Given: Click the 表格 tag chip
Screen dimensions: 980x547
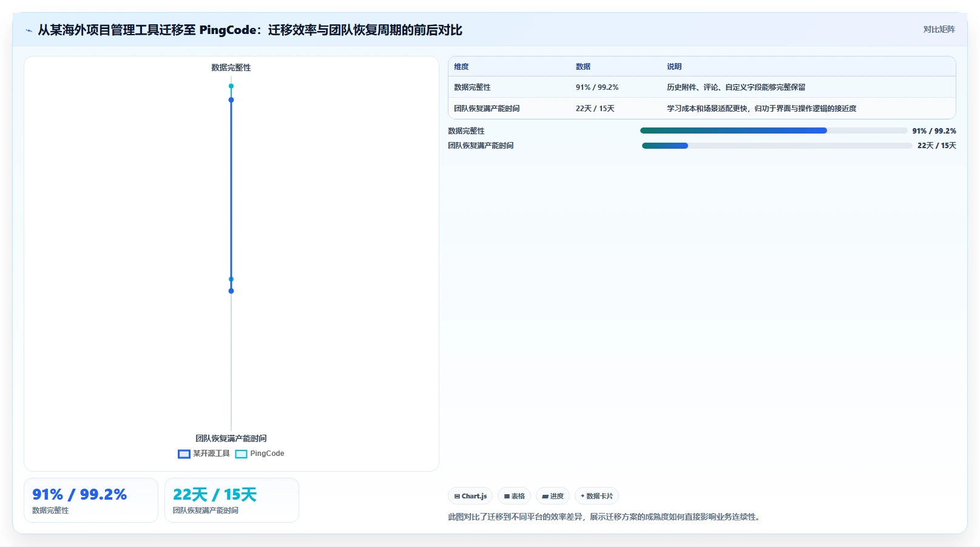Looking at the screenshot, I should [x=514, y=496].
